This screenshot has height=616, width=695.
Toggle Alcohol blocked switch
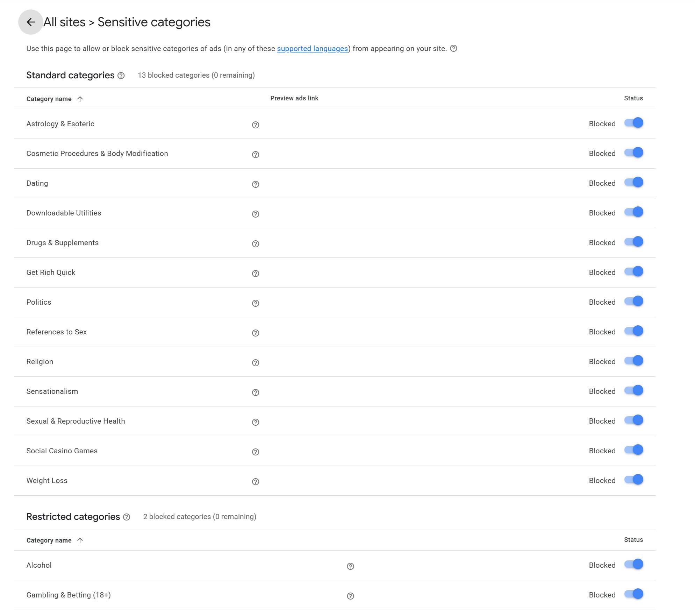point(634,564)
